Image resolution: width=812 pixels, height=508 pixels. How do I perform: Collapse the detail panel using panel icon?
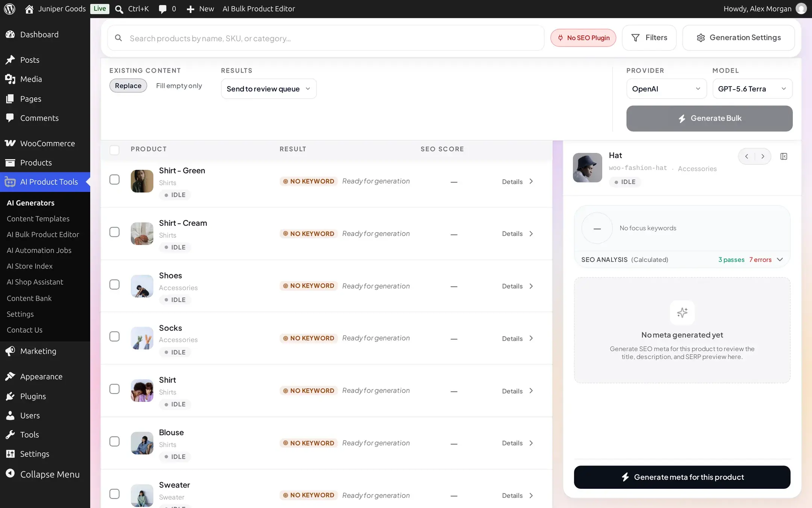tap(784, 156)
